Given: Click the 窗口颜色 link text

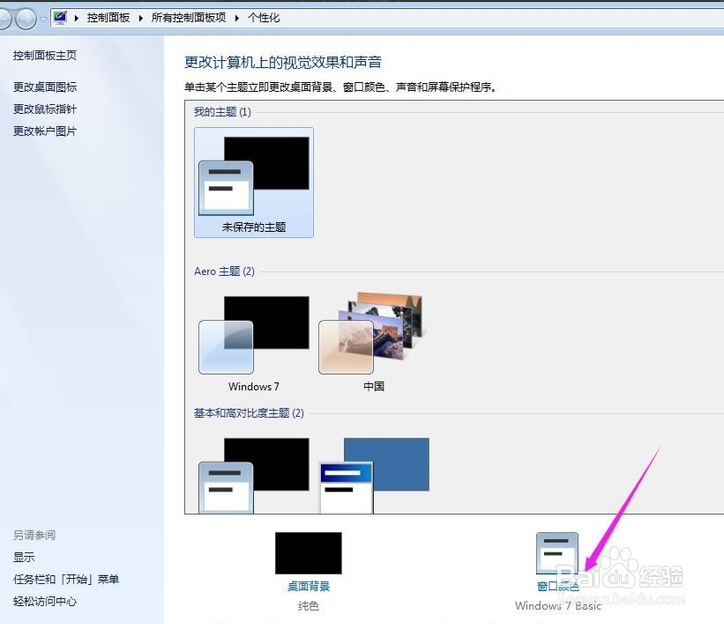Looking at the screenshot, I should (x=558, y=587).
